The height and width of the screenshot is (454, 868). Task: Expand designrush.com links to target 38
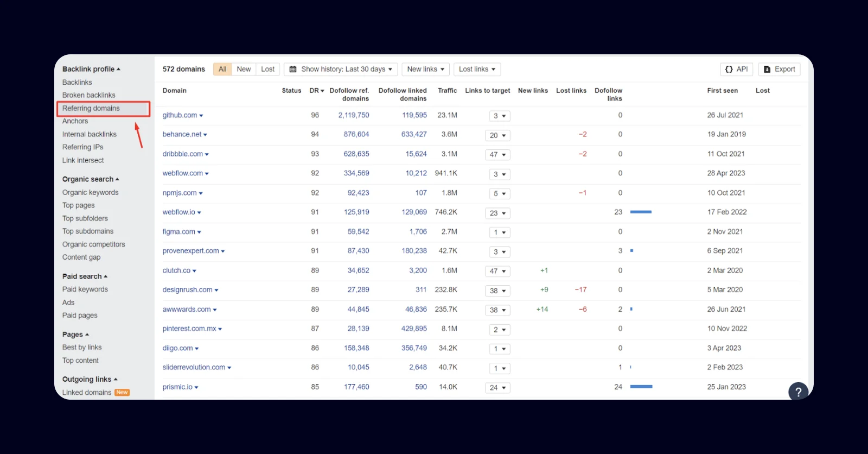497,291
